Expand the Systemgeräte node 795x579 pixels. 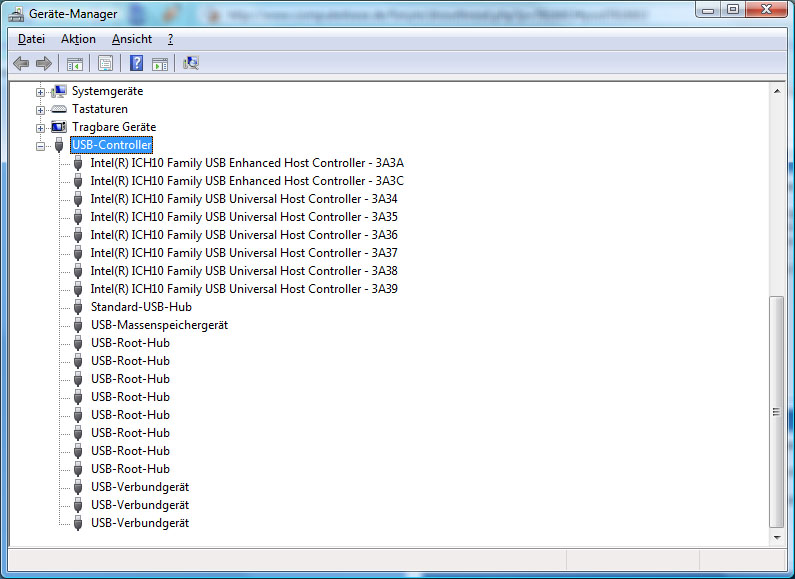40,92
